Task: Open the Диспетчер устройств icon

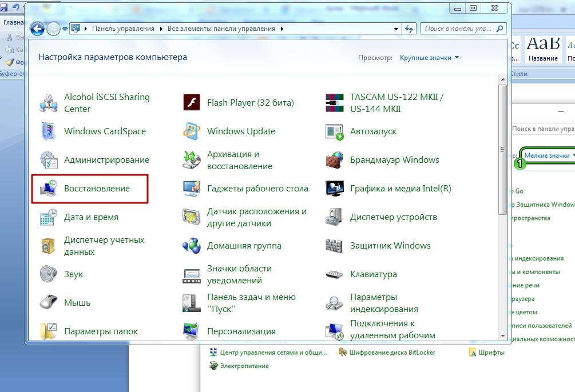Action: pyautogui.click(x=335, y=217)
